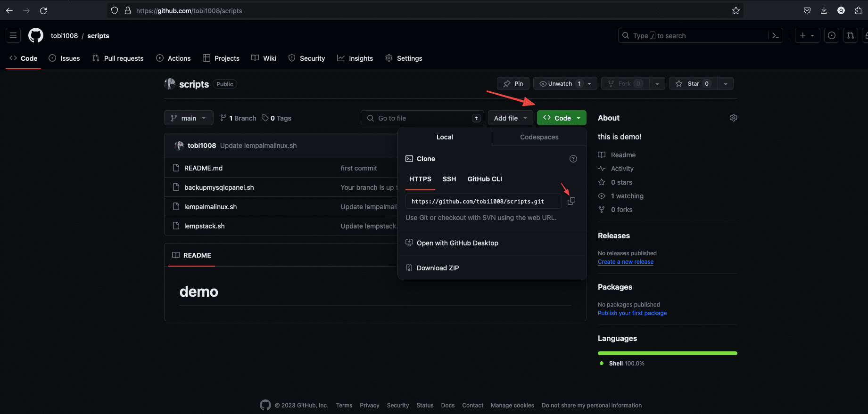Open the About settings gear icon
The image size is (868, 414).
pyautogui.click(x=733, y=118)
